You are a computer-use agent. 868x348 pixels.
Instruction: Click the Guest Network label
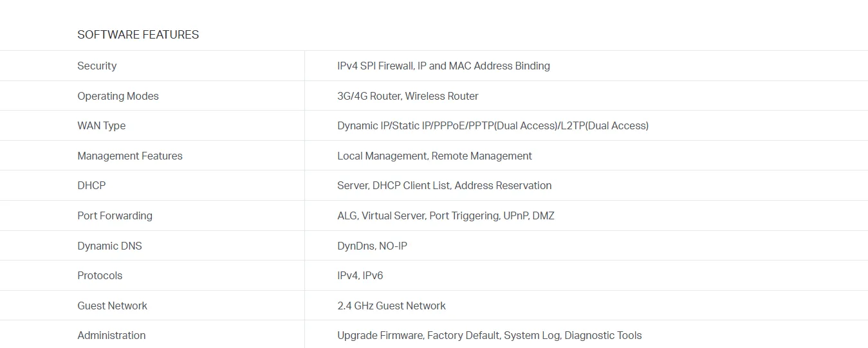(112, 306)
